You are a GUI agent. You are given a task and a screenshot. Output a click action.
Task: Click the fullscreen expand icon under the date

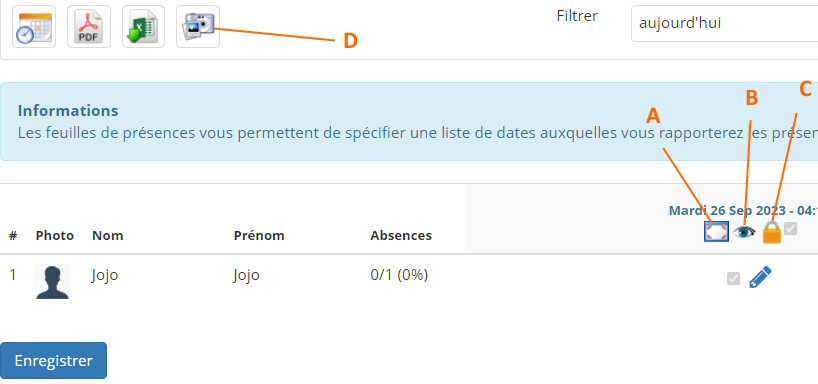716,232
